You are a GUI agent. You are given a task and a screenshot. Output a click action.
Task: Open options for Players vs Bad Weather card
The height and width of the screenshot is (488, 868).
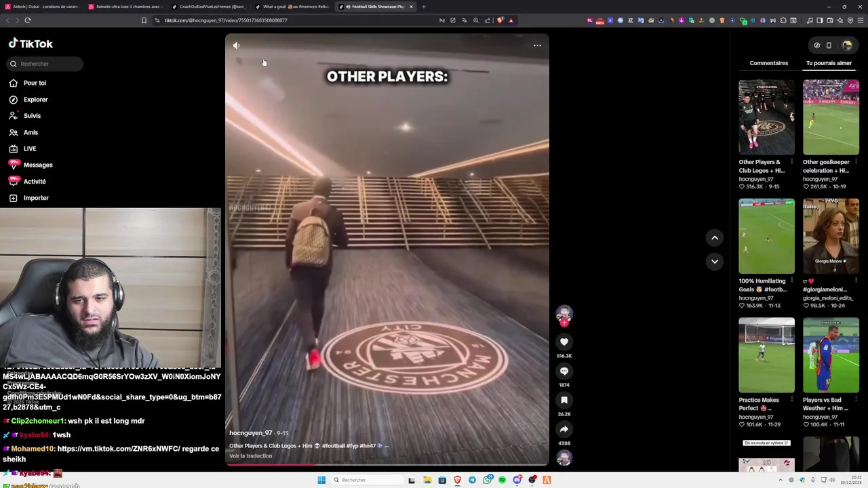[856, 400]
